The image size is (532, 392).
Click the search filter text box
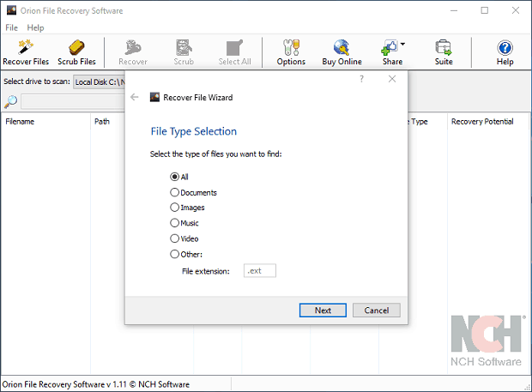coord(73,101)
